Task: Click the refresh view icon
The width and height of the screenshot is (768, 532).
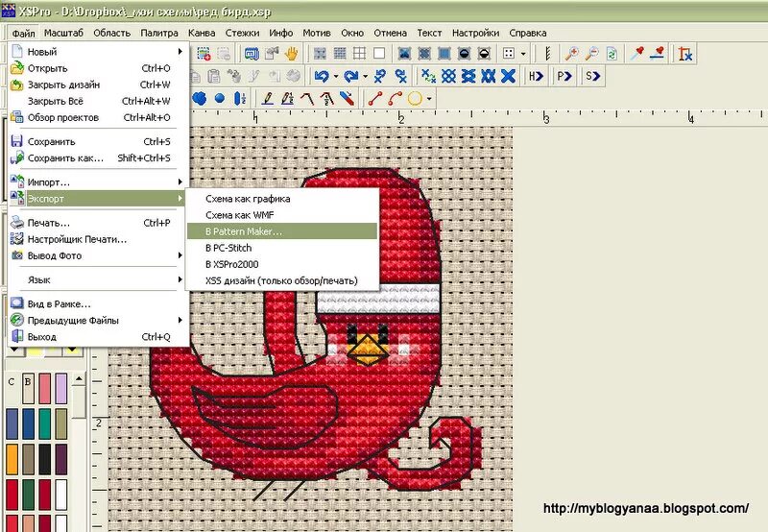Action: (x=612, y=54)
